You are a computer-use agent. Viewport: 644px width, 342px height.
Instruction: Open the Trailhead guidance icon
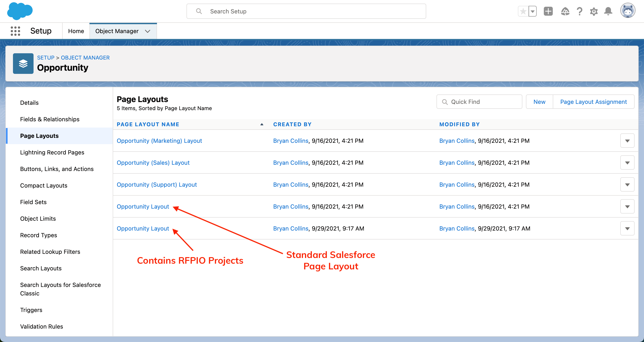pyautogui.click(x=565, y=11)
